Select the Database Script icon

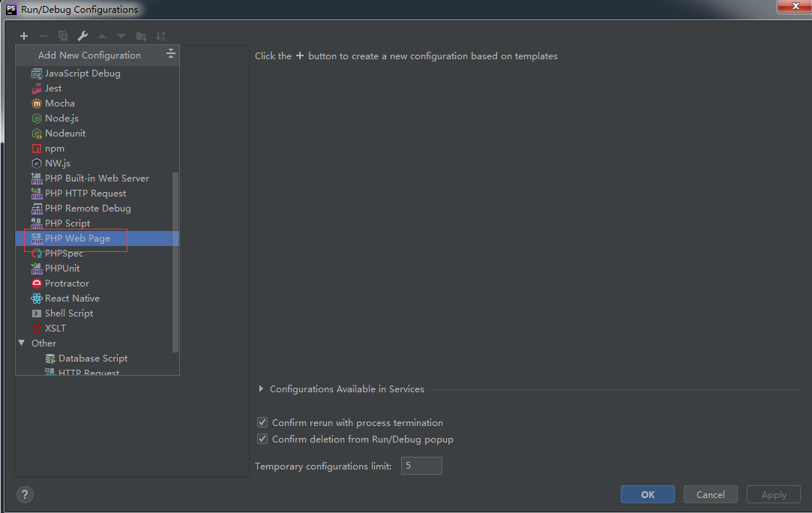point(50,358)
